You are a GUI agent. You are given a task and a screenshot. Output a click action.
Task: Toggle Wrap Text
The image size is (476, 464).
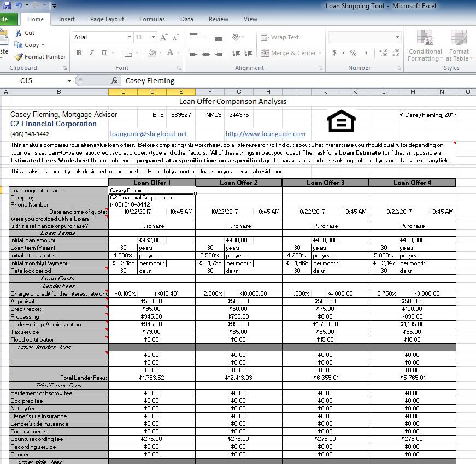point(280,37)
